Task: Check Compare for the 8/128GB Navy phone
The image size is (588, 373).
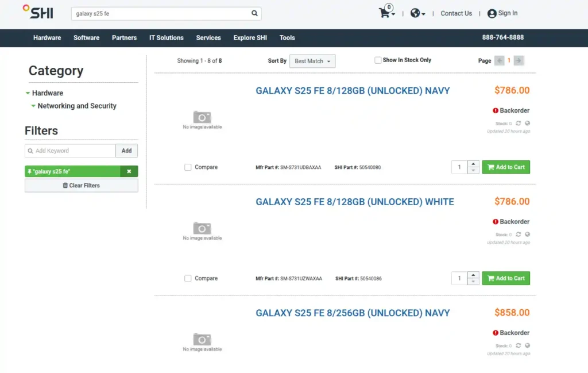Action: pyautogui.click(x=188, y=167)
